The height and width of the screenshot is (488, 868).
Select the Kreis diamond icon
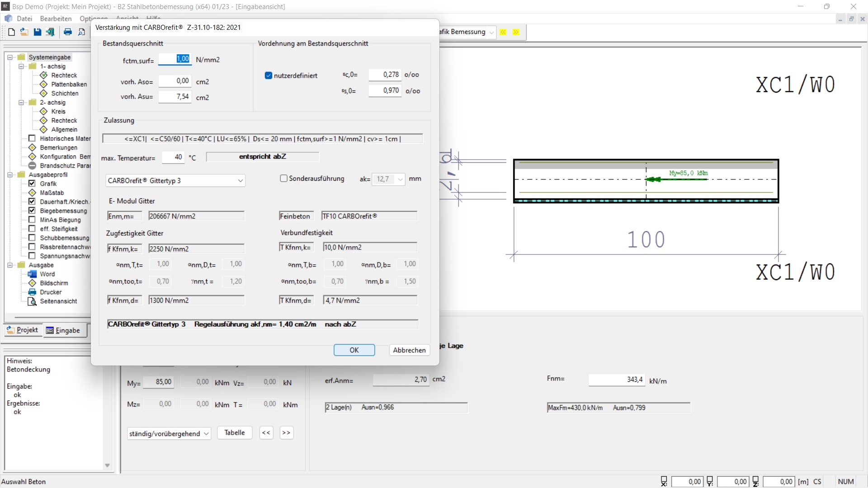tap(44, 111)
